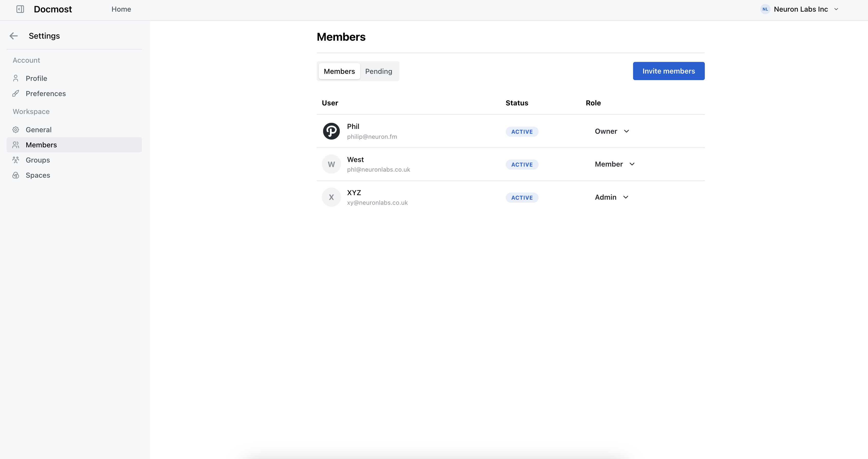Open XYZ's Admin role dropdown
Screen dimensions: 868x459
click(612, 197)
